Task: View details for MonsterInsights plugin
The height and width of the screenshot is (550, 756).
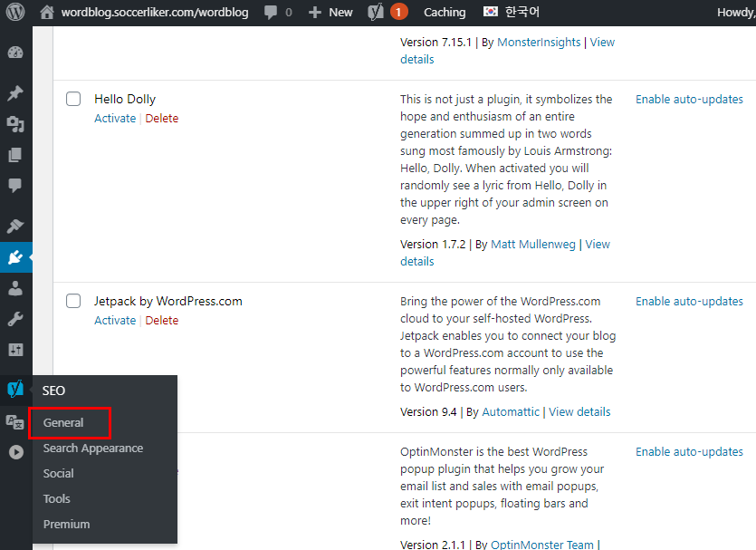Action: 602,43
